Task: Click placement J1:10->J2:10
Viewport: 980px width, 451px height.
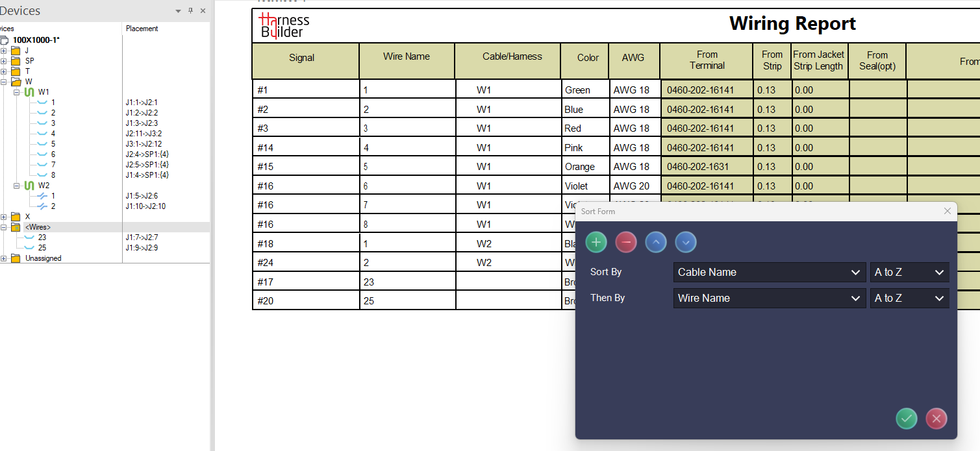Action: pos(145,206)
